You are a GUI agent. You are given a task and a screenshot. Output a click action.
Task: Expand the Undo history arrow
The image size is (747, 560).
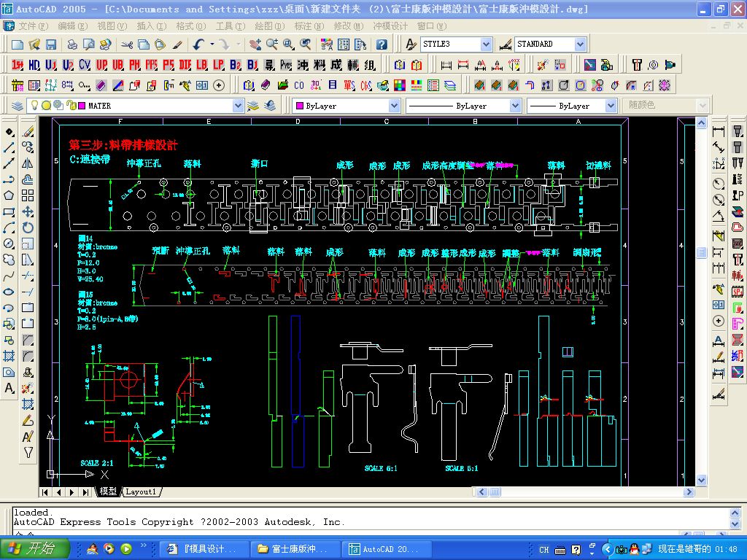point(212,44)
